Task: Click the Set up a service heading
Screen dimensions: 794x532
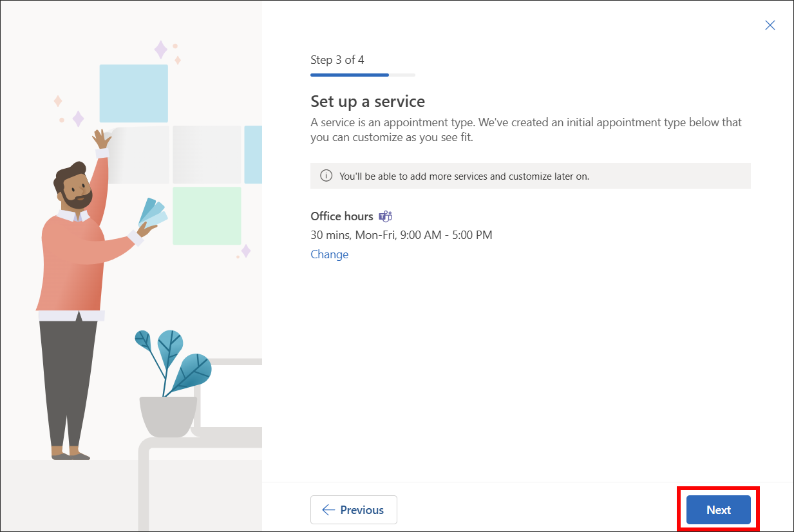Action: (367, 101)
